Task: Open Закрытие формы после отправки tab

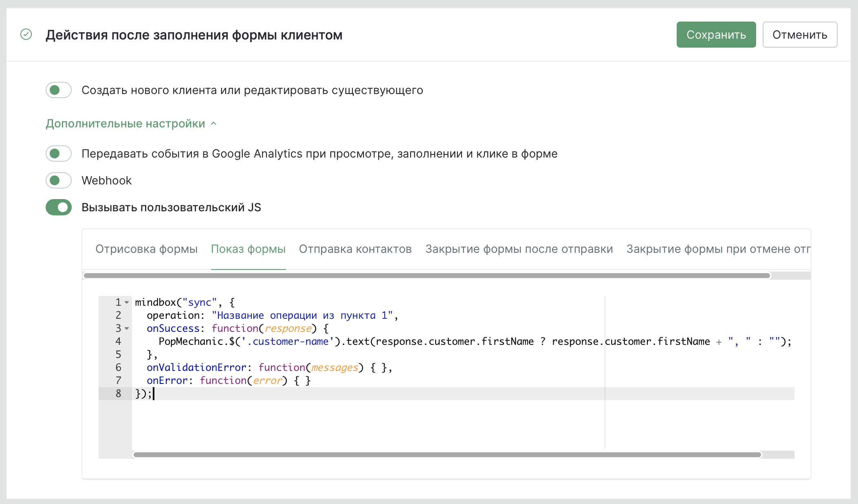Action: point(519,249)
